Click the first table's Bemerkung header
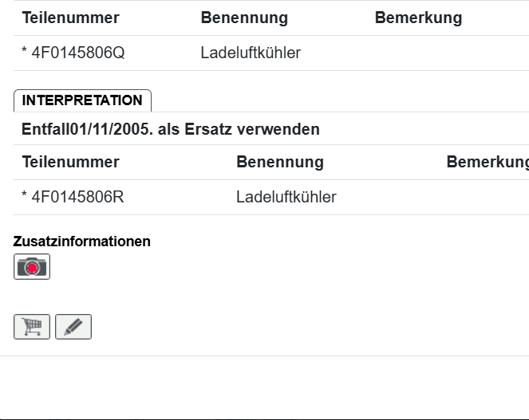This screenshot has width=529, height=420. pos(418,18)
